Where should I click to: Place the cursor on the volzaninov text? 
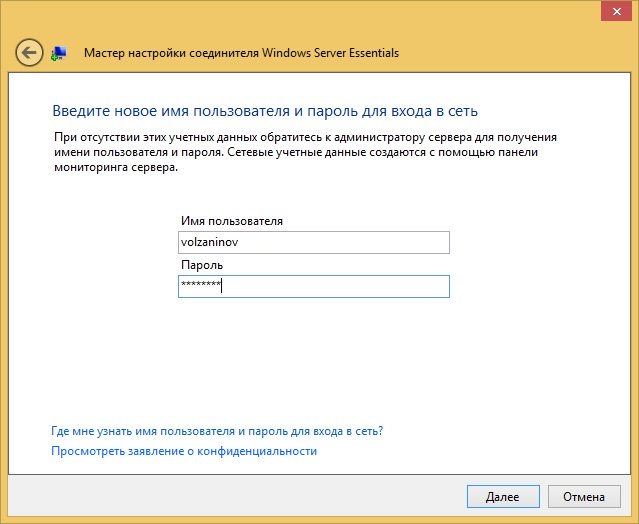click(x=209, y=242)
